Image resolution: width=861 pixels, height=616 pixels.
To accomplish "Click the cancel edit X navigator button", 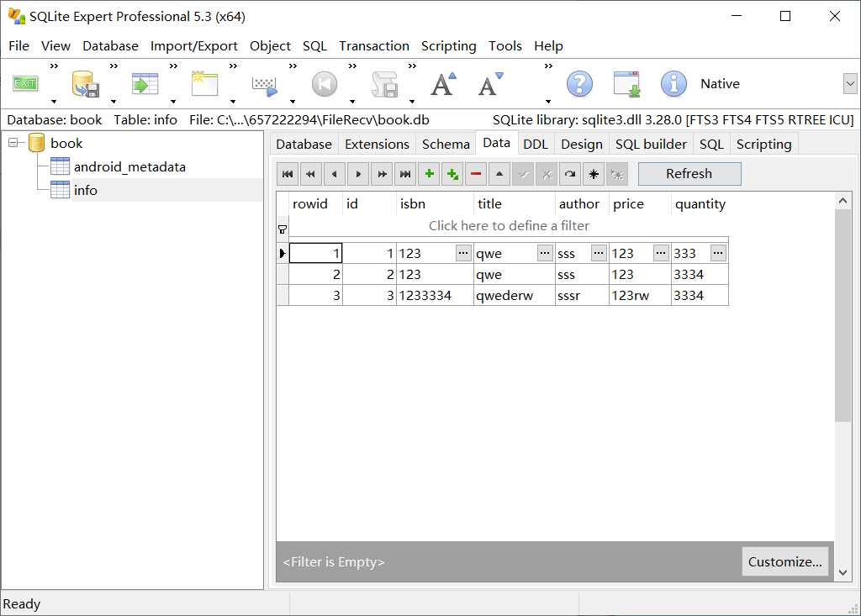I will pyautogui.click(x=547, y=174).
